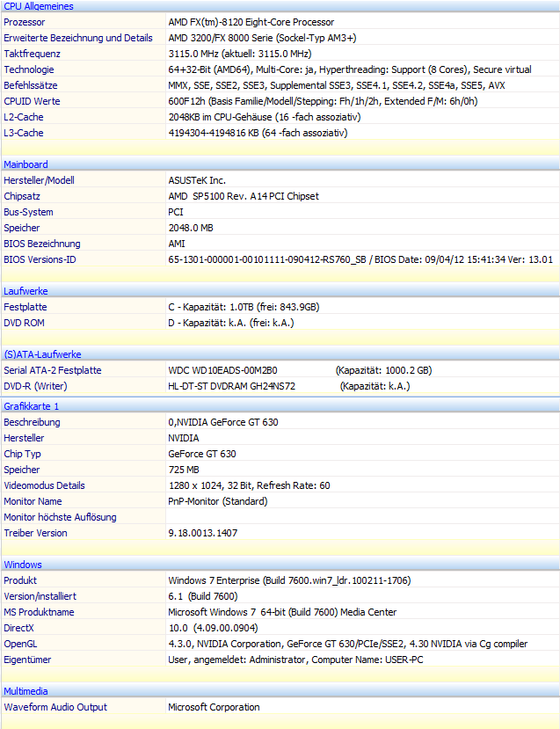Image resolution: width=560 pixels, height=729 pixels.
Task: Click the 'Microsoft Corporation' audio value
Action: [x=214, y=706]
